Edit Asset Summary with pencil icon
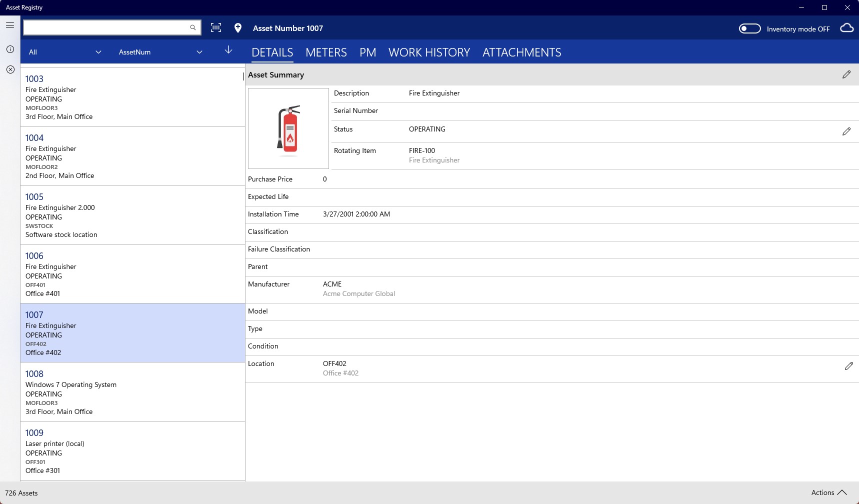Screen dimensions: 859x504 pos(846,74)
